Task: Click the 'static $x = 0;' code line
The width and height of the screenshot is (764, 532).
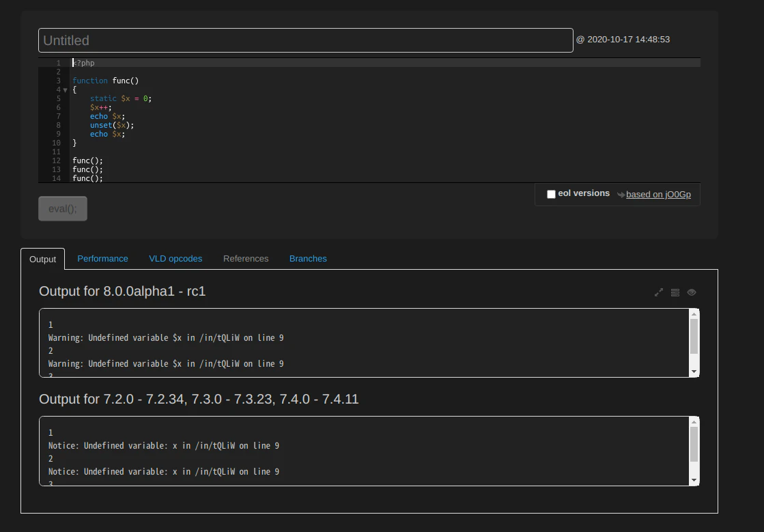Action: [121, 98]
